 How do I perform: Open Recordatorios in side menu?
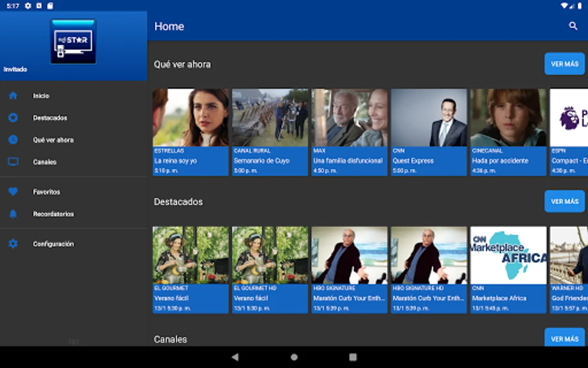(x=73, y=214)
